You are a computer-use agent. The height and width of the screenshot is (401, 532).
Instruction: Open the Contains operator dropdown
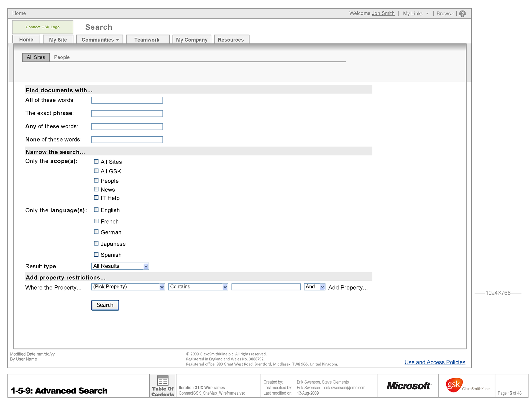point(225,287)
